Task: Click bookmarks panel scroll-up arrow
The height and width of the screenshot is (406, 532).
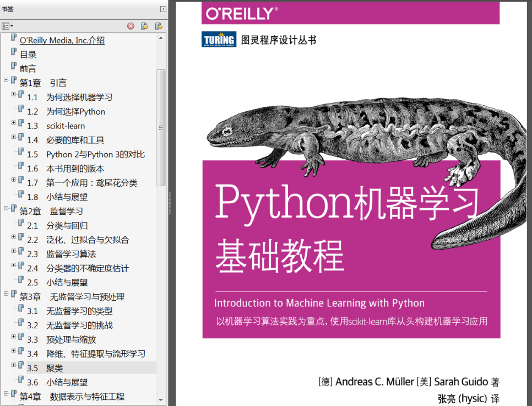Action: point(161,37)
